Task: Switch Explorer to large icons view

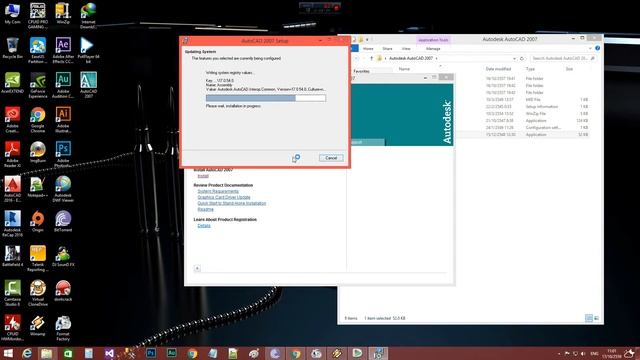Action: pos(596,318)
